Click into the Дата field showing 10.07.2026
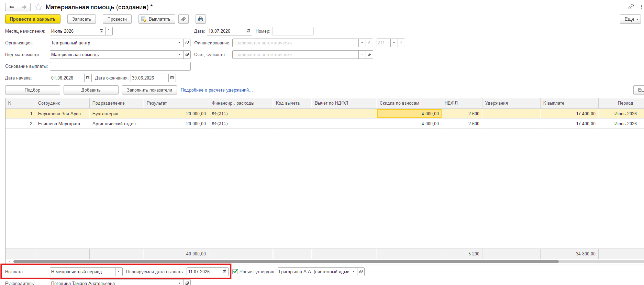The image size is (644, 285). 226,31
